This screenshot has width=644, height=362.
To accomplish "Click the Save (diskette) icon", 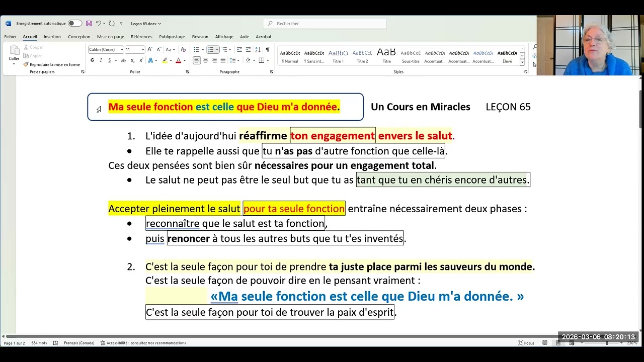I will tap(89, 23).
